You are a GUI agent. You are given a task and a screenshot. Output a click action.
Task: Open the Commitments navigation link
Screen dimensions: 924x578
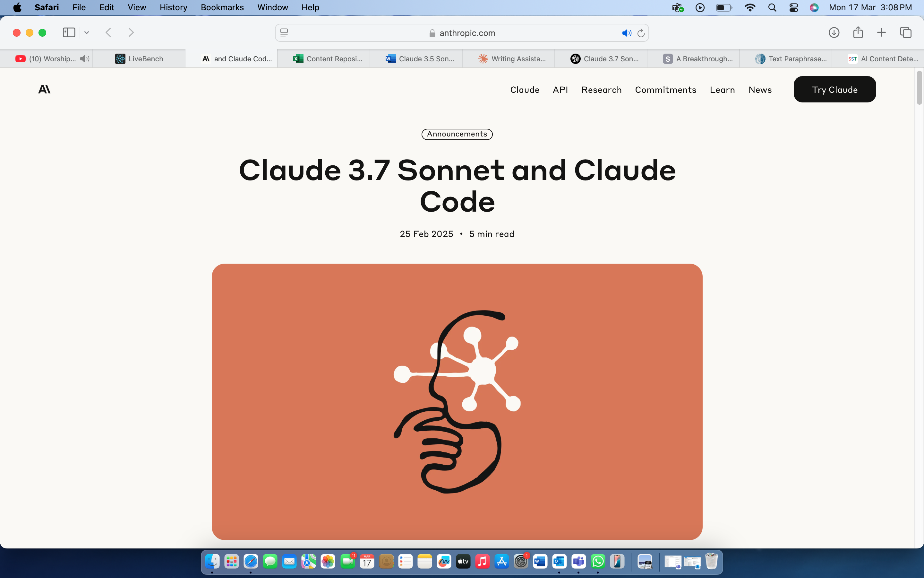pos(665,90)
